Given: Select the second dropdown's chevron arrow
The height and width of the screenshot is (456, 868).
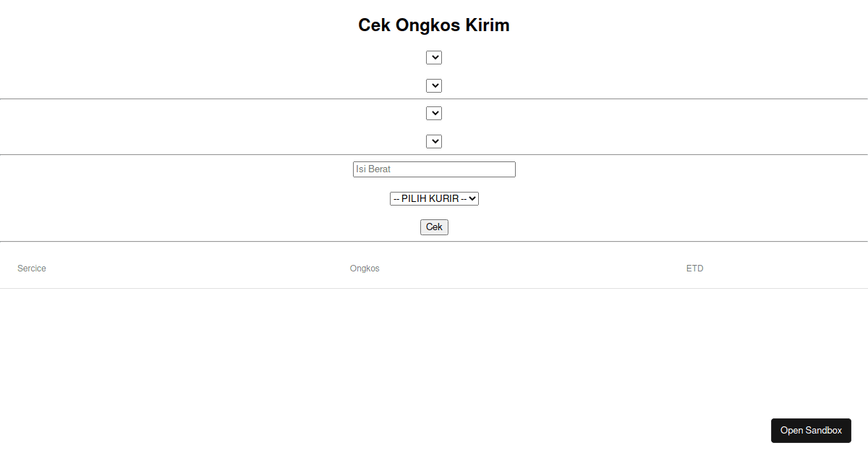Looking at the screenshot, I should (x=434, y=85).
